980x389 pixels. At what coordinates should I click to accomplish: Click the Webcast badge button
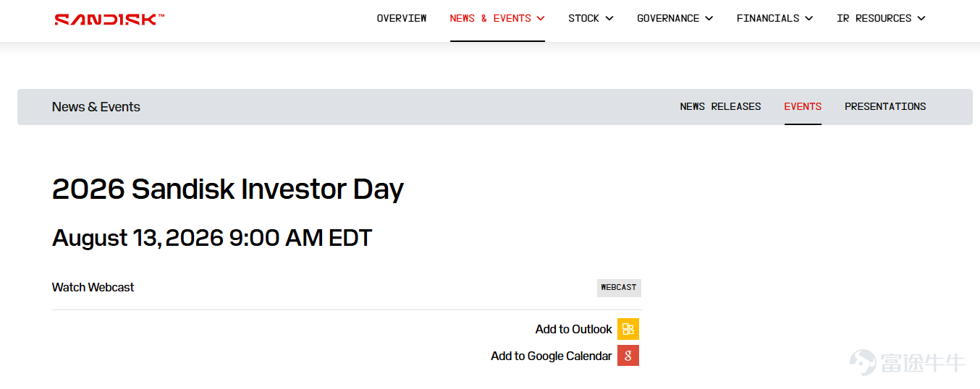619,288
